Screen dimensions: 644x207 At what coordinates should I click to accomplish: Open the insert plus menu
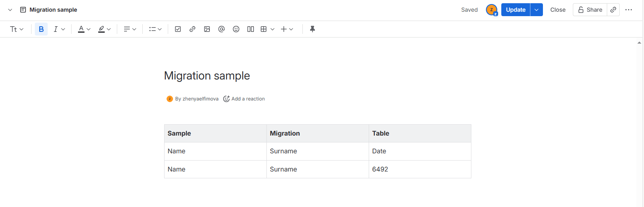click(x=287, y=29)
